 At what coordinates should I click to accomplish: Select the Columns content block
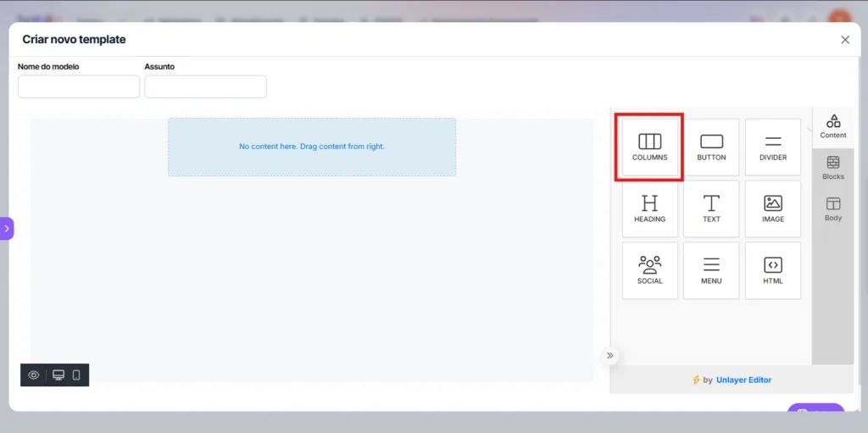[649, 147]
